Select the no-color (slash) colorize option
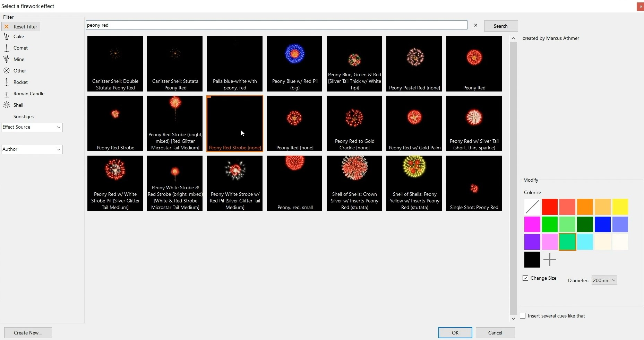Image resolution: width=644 pixels, height=340 pixels. pos(532,207)
